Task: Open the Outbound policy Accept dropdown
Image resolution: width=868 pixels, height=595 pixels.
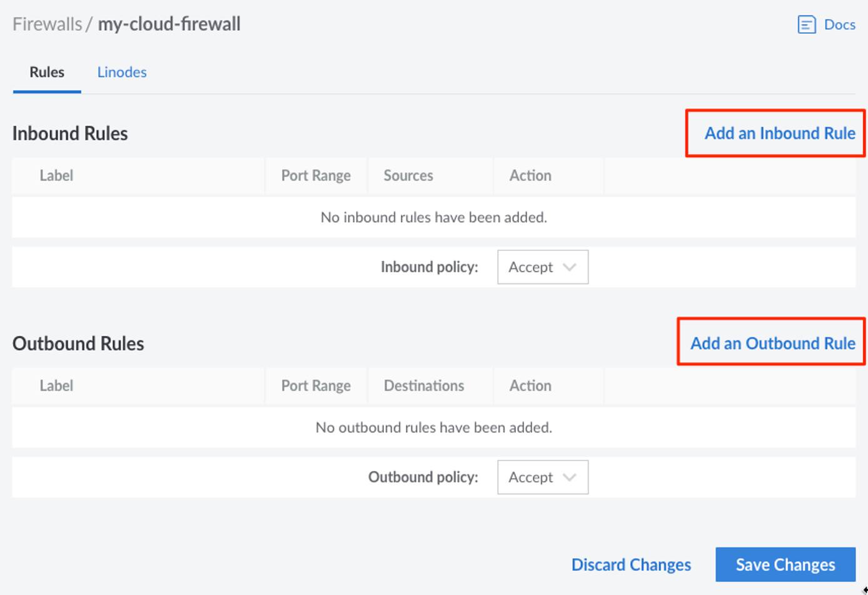Action: click(x=542, y=477)
